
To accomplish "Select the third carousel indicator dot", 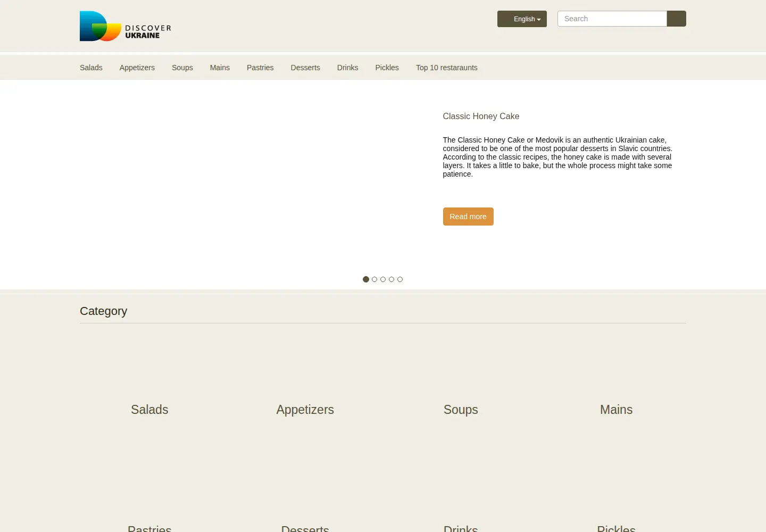I will (x=383, y=279).
